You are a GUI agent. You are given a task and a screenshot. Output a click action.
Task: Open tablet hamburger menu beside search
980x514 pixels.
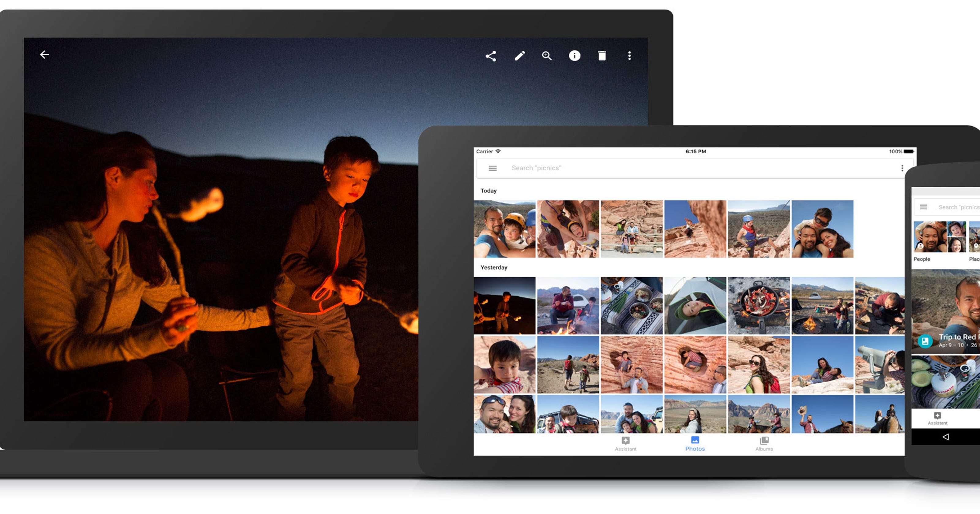492,168
